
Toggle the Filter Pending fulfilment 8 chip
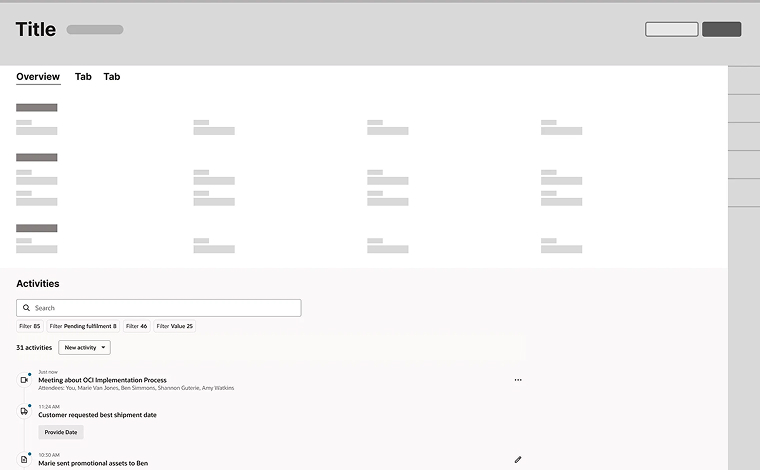click(83, 326)
